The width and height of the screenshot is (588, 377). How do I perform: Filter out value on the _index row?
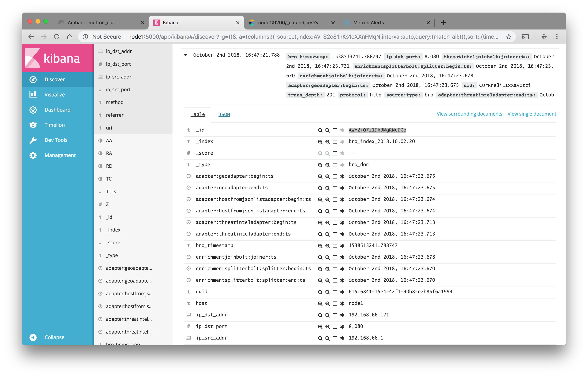[327, 142]
